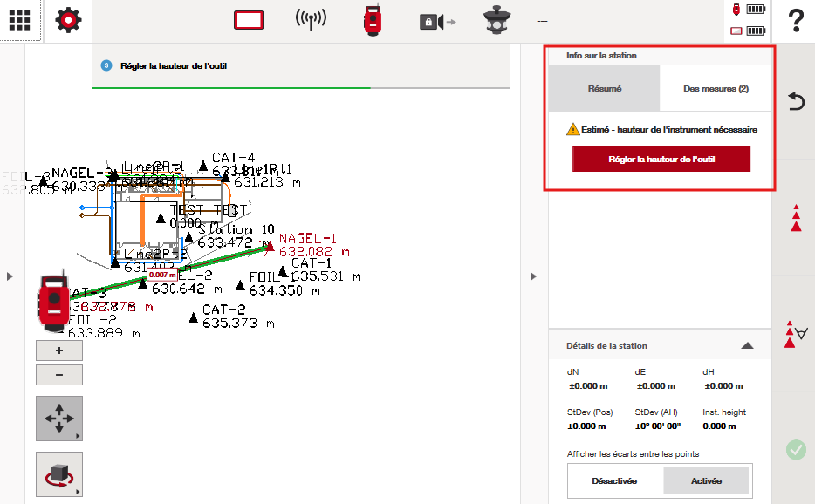This screenshot has height=504, width=815.
Task: Zoom in the map with plus button
Action: [x=59, y=351]
